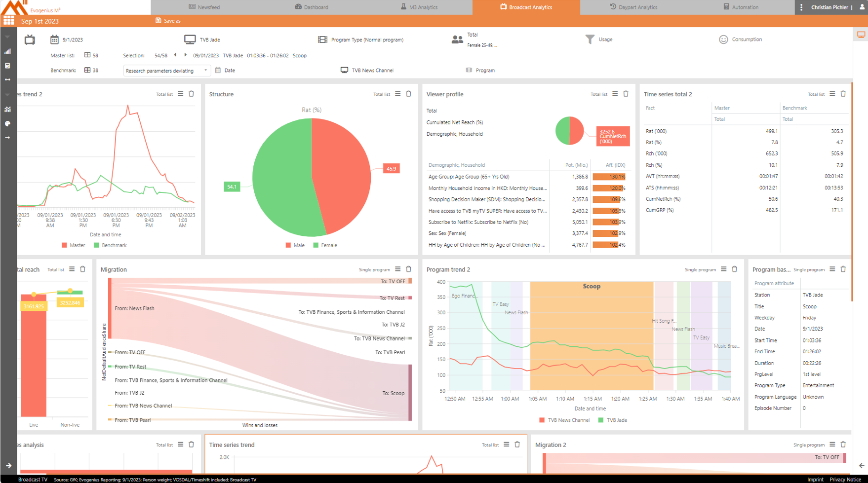Screen dimensions: 868x483
Task: Click the orange Scoop block in Program trend
Action: click(x=592, y=335)
